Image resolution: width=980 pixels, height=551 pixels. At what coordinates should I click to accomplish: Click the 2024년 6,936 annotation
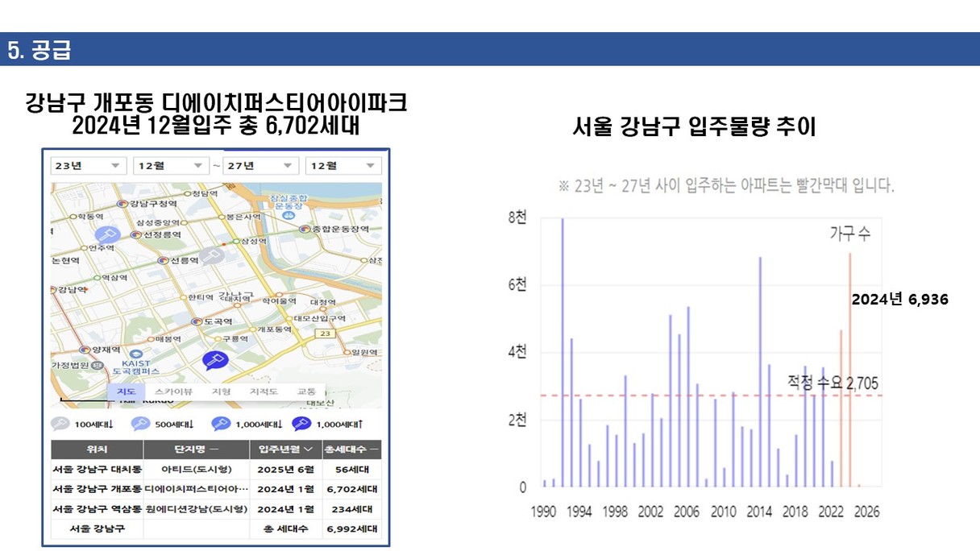click(900, 299)
